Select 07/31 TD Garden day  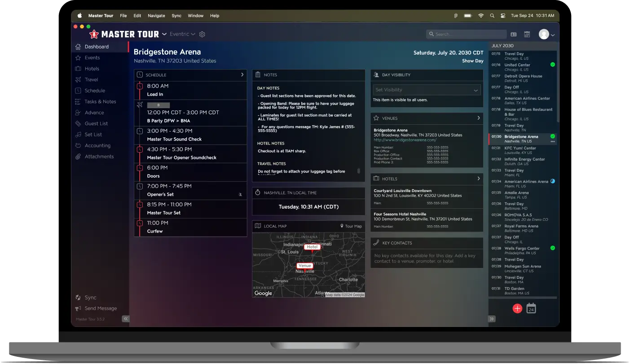click(523, 291)
